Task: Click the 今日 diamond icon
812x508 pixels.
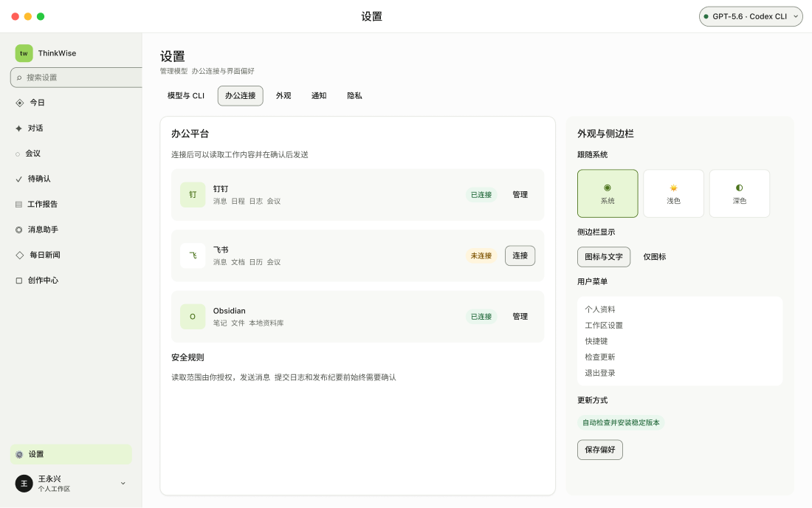Action: [20, 103]
